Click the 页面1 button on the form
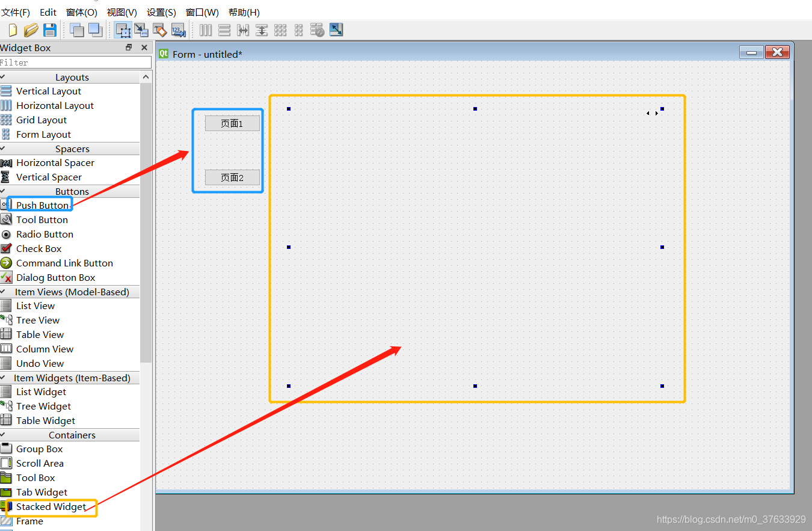Viewport: 812px width, 531px height. (232, 123)
